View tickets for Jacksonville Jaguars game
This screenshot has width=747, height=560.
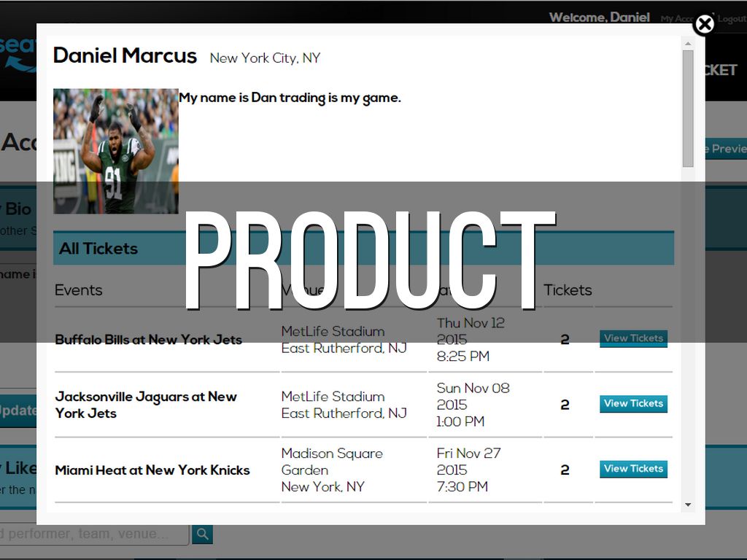coord(633,403)
